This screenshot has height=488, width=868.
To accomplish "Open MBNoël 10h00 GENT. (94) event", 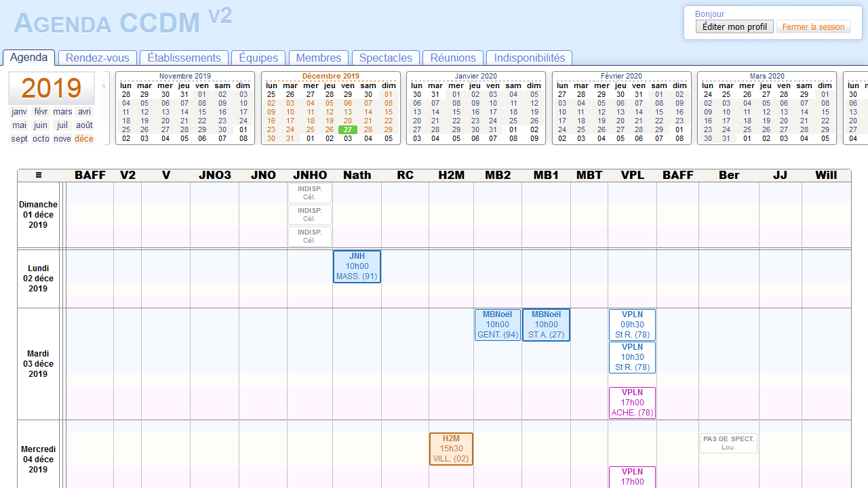I will click(498, 325).
